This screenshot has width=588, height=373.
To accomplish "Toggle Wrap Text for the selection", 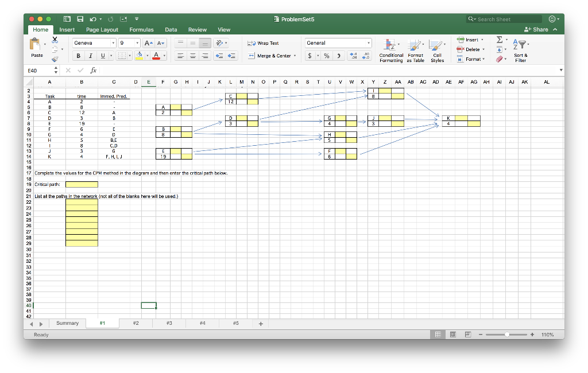I will tap(265, 42).
